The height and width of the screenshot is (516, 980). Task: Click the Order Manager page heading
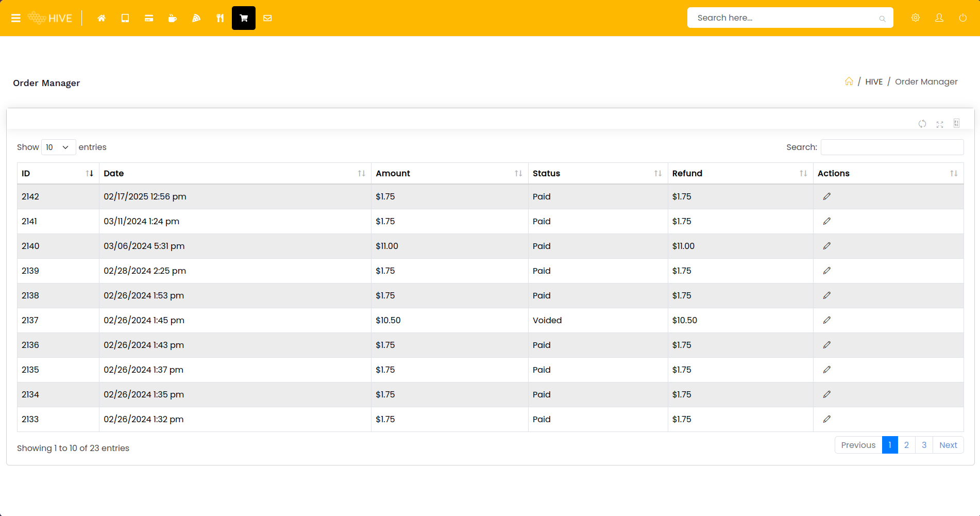(46, 83)
